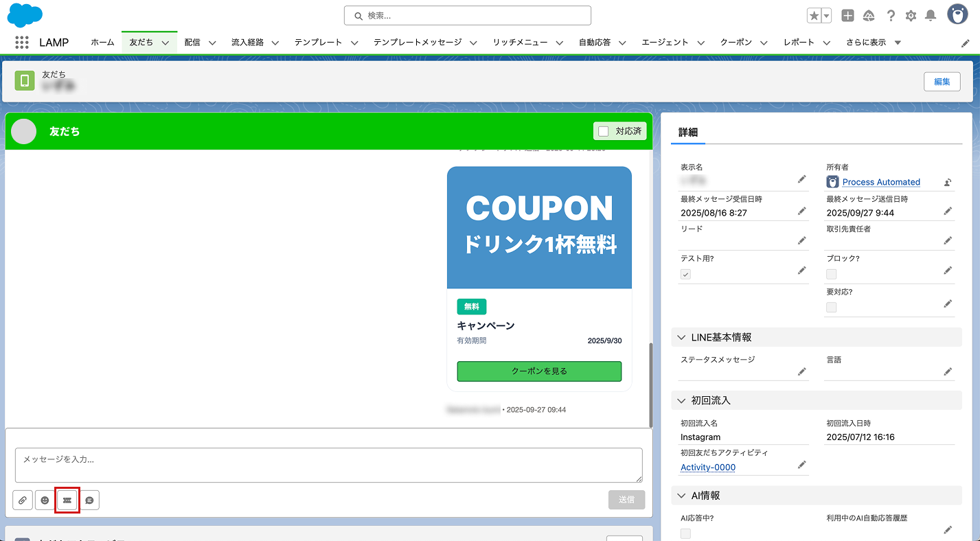
Task: Edit the 表示名 field pencil icon
Action: [801, 179]
